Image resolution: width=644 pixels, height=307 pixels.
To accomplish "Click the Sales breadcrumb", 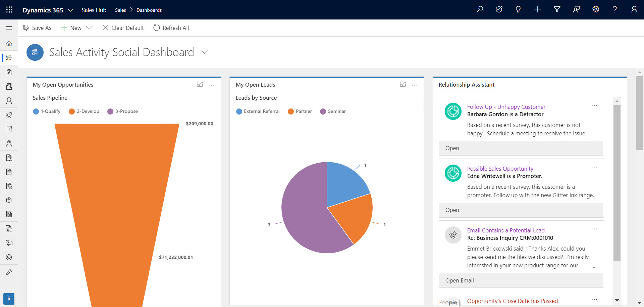I will click(120, 10).
